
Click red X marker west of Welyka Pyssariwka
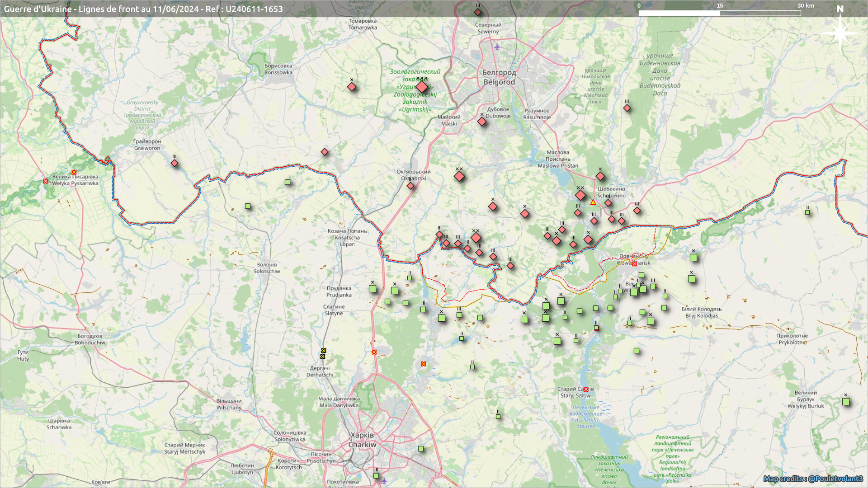45,181
